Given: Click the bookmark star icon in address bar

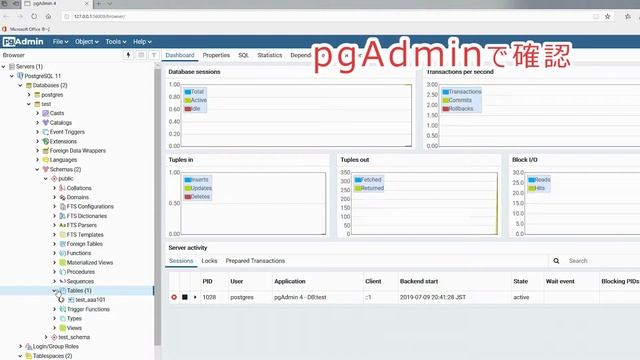Looking at the screenshot, I should [607, 16].
